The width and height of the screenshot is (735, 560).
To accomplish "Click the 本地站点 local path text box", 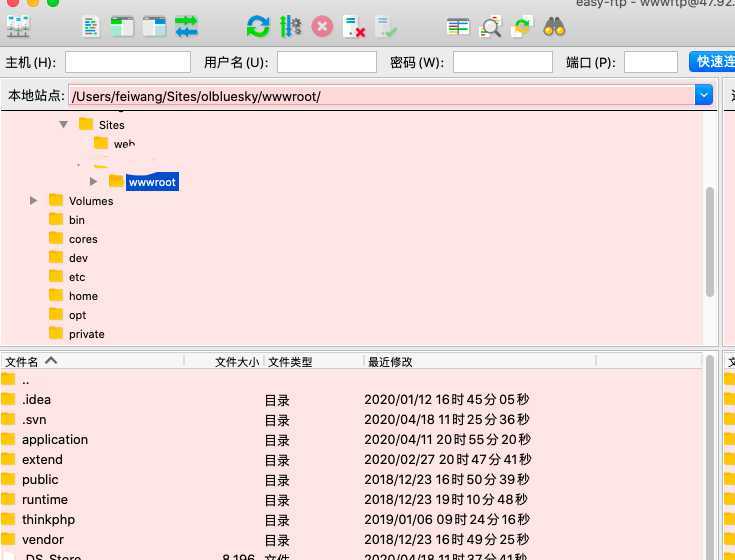I will [x=382, y=96].
